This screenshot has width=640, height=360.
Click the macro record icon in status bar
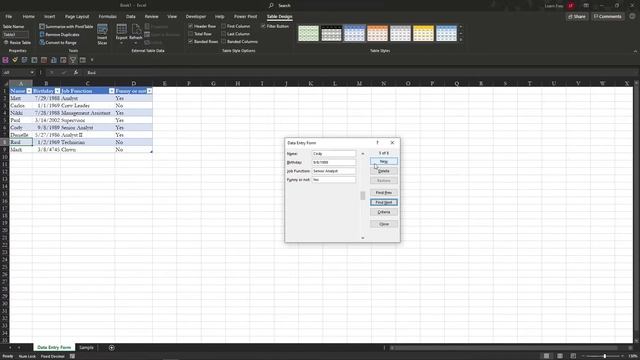pos(72,356)
